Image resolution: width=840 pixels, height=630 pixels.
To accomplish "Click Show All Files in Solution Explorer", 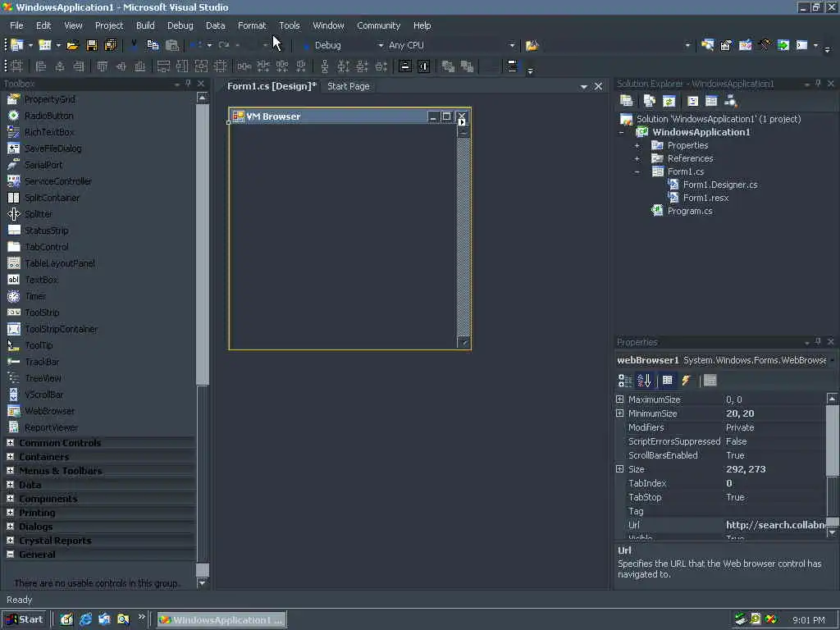I will click(x=650, y=101).
